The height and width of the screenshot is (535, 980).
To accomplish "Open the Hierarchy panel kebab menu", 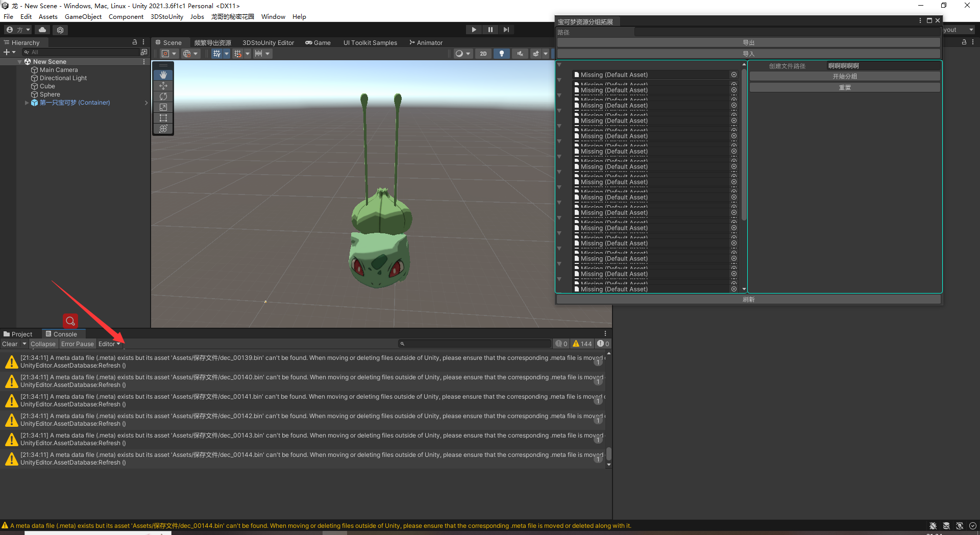I will 143,42.
